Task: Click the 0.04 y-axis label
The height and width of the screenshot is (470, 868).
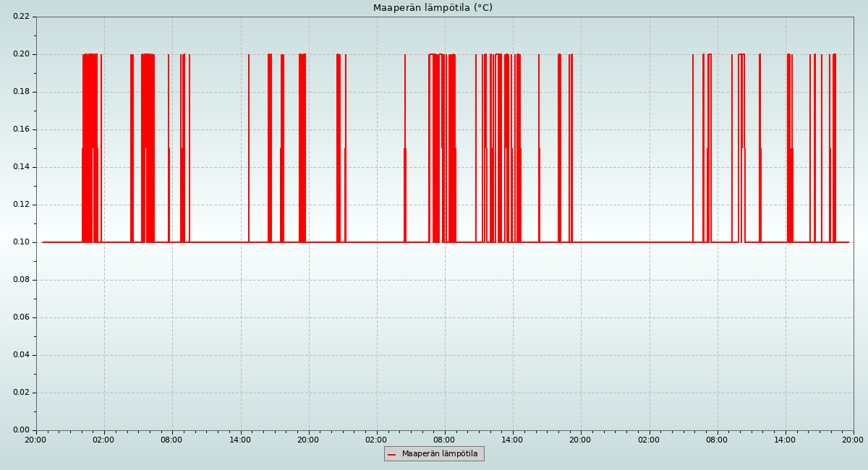Action: pos(21,355)
